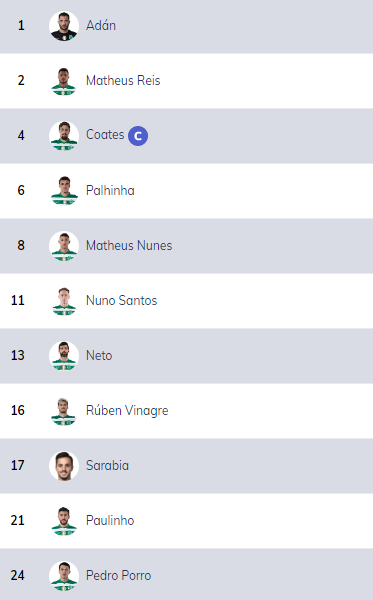Click the Sarabia name link
Viewport: 373px width, 600px height.
tap(108, 465)
